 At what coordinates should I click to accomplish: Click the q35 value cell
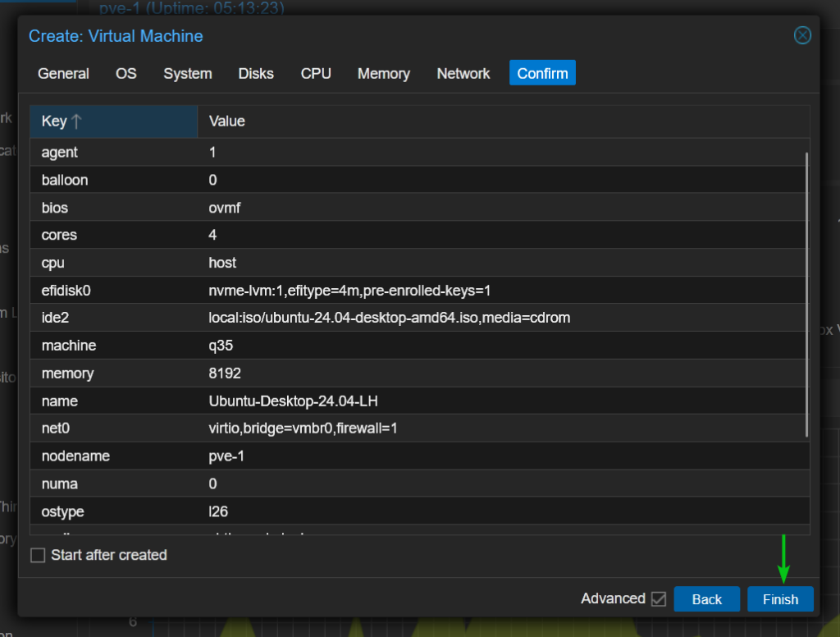221,346
